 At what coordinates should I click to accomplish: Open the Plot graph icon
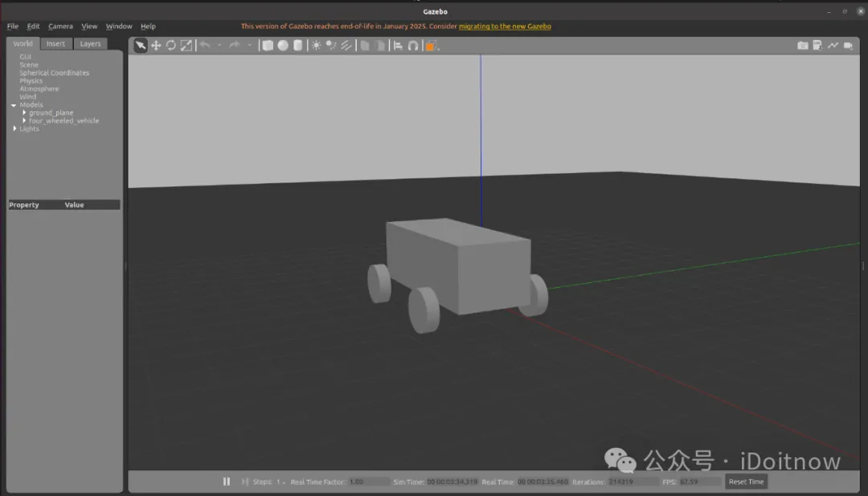(x=833, y=45)
